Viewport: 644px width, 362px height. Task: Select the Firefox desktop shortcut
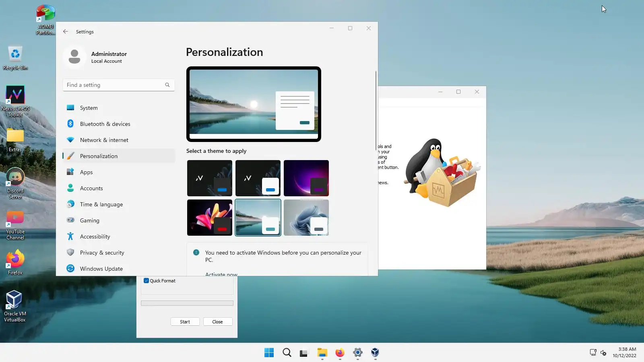[x=15, y=262]
